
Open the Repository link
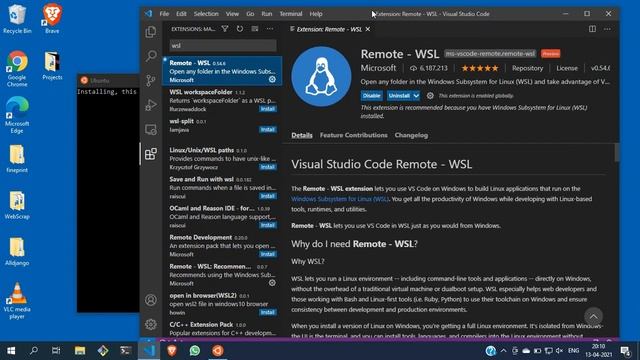point(527,68)
